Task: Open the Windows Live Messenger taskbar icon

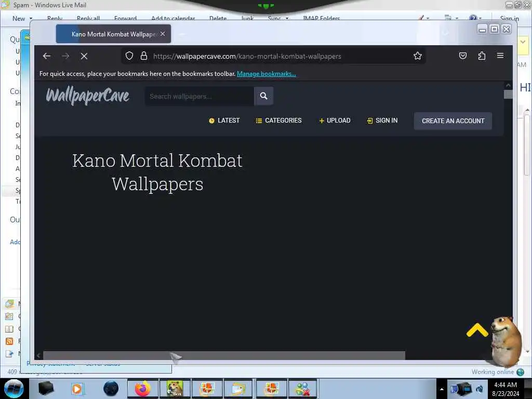Action: [x=302, y=389]
